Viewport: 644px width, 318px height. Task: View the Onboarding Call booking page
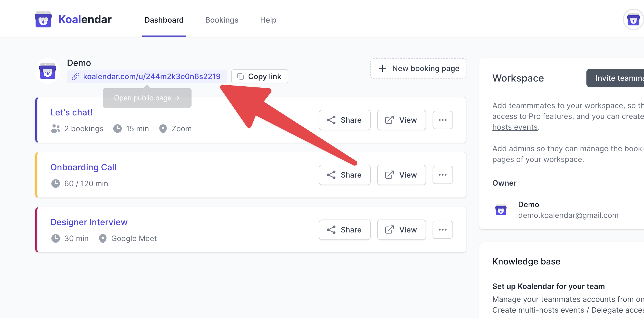(401, 175)
